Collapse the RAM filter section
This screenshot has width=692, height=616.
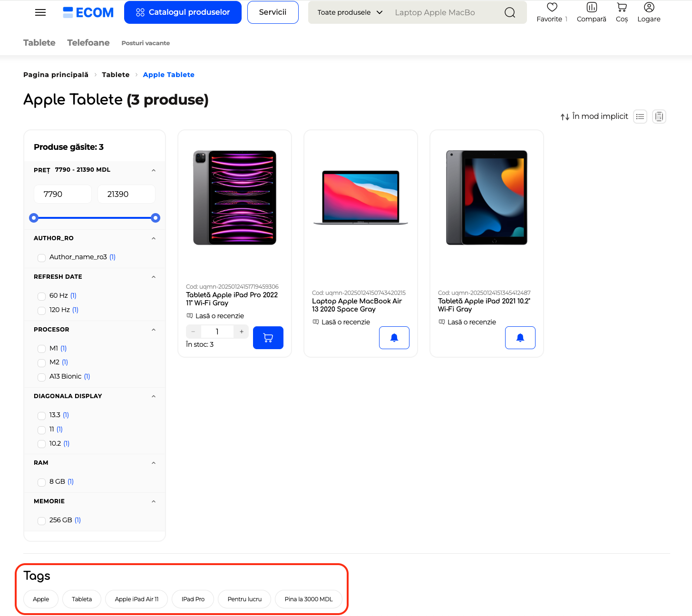(x=154, y=463)
